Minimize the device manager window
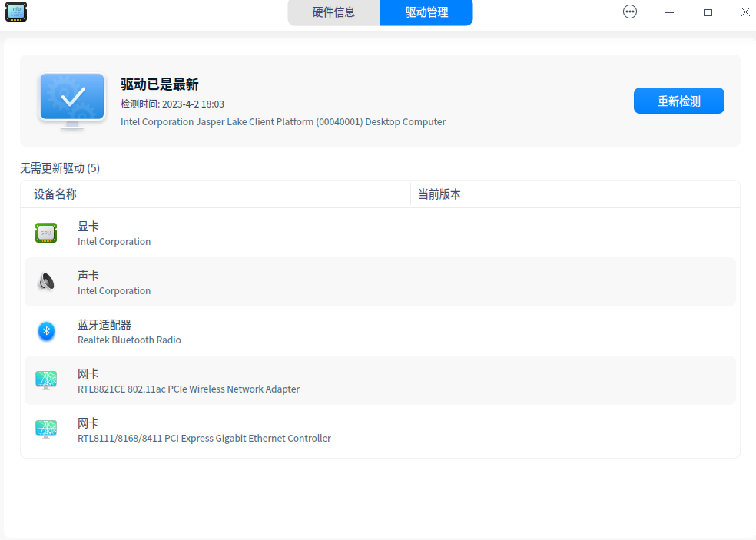 coord(669,12)
